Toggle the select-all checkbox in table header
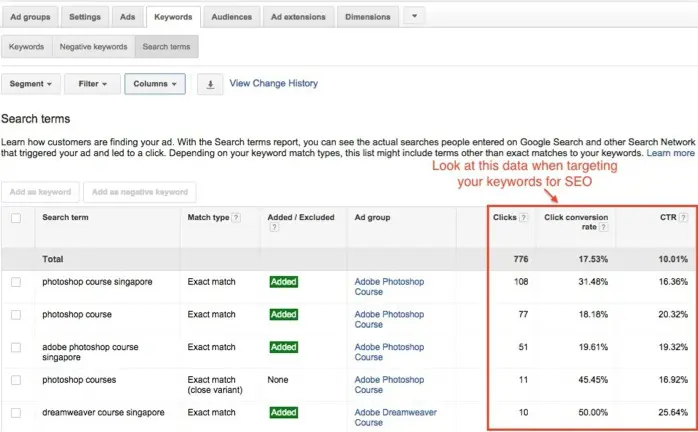 (16, 218)
